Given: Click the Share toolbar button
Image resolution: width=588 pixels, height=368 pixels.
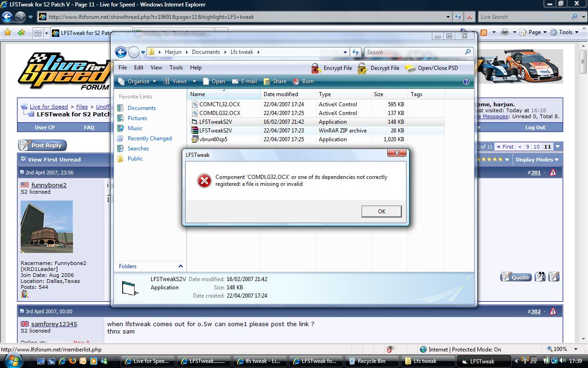Looking at the screenshot, I should point(275,81).
